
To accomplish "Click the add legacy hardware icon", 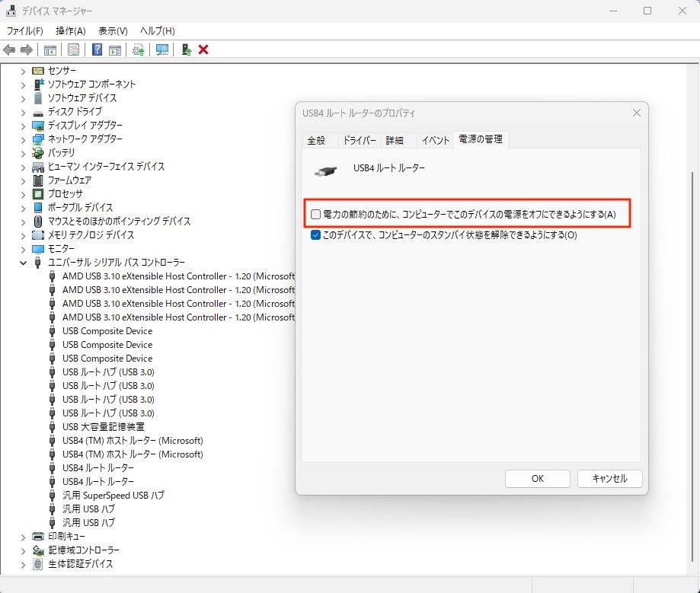I will coord(185,49).
